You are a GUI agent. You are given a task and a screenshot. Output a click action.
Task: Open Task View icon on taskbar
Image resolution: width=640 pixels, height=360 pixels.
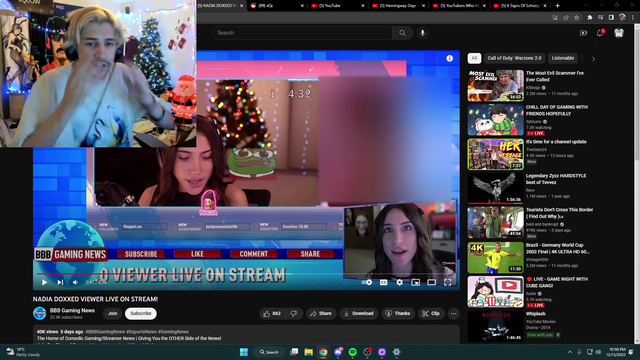tap(294, 352)
